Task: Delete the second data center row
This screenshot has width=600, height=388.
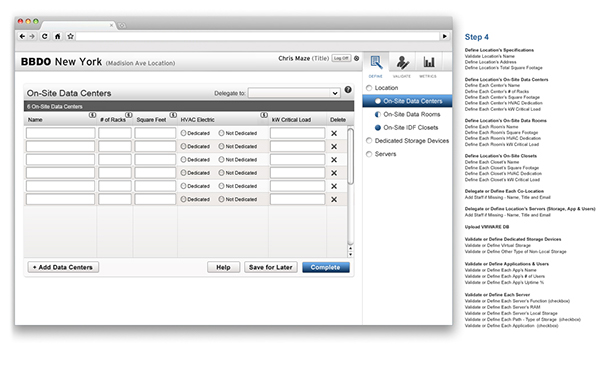Action: (x=334, y=147)
